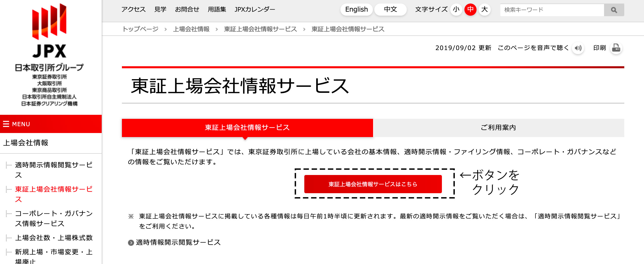Open the 適時情報開示閲覧サービス link below the note

tap(178, 243)
